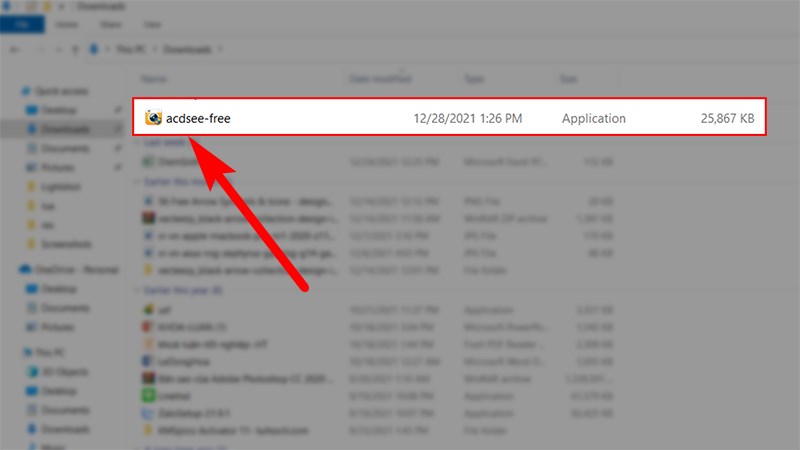
Task: Select This PC in the navigation pane
Action: (x=50, y=352)
